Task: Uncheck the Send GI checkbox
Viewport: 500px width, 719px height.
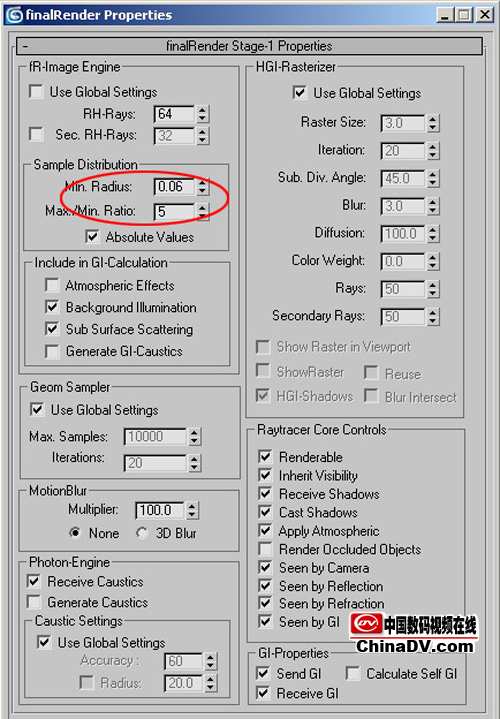Action: click(x=262, y=673)
